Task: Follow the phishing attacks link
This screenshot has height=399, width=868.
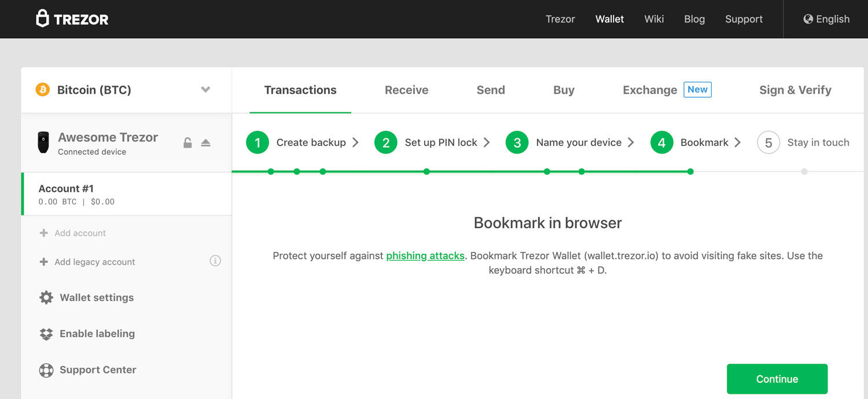Action: point(425,255)
